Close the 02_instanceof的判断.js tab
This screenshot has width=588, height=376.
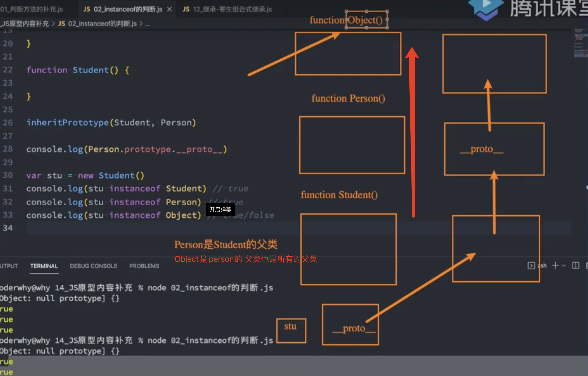tap(170, 9)
